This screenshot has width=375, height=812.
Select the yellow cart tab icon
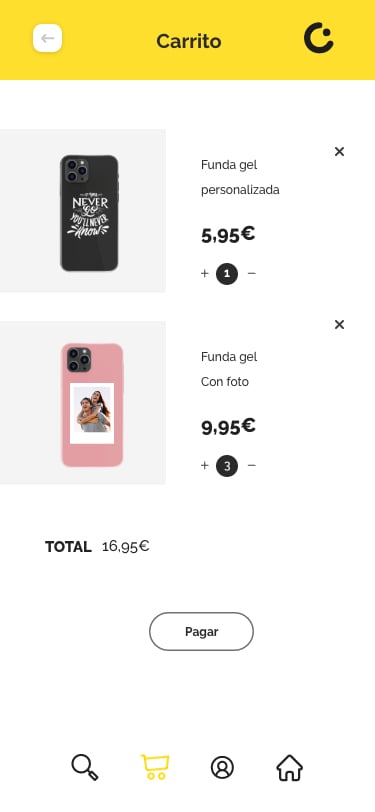click(155, 767)
